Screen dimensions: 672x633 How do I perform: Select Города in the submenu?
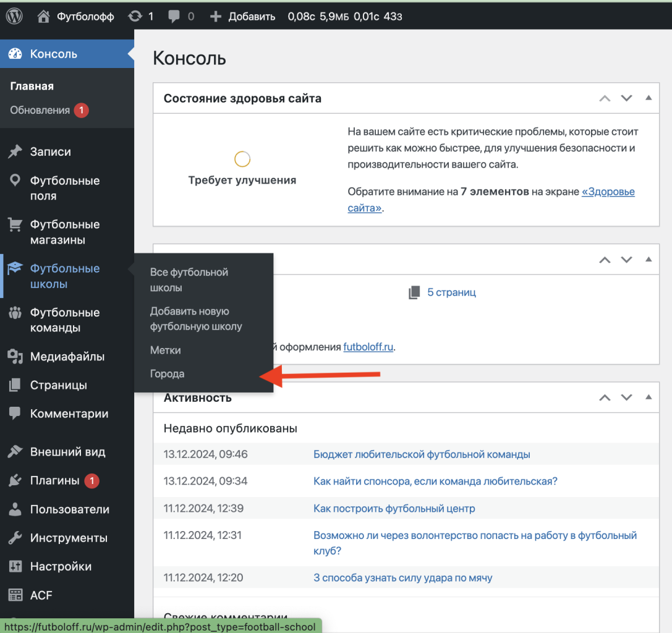point(168,374)
